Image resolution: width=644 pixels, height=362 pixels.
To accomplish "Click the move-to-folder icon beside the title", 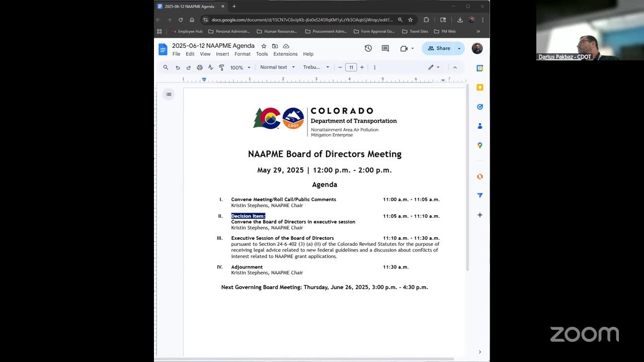I will 275,46.
